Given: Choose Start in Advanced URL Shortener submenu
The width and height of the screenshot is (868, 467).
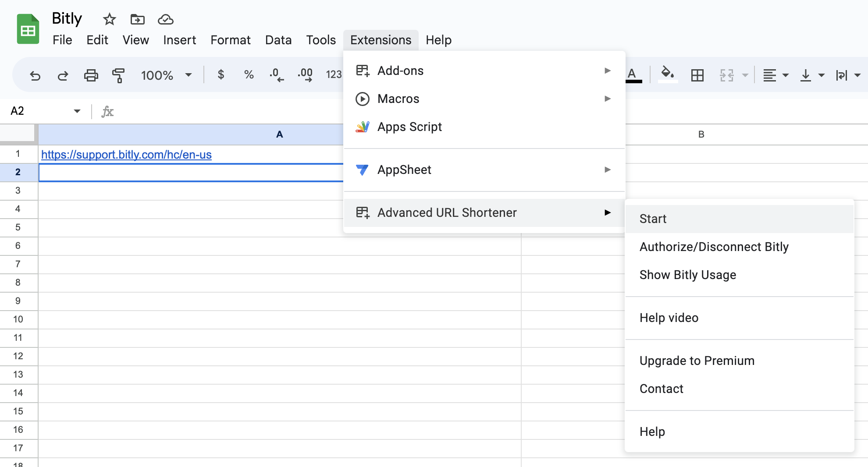Looking at the screenshot, I should click(x=653, y=219).
